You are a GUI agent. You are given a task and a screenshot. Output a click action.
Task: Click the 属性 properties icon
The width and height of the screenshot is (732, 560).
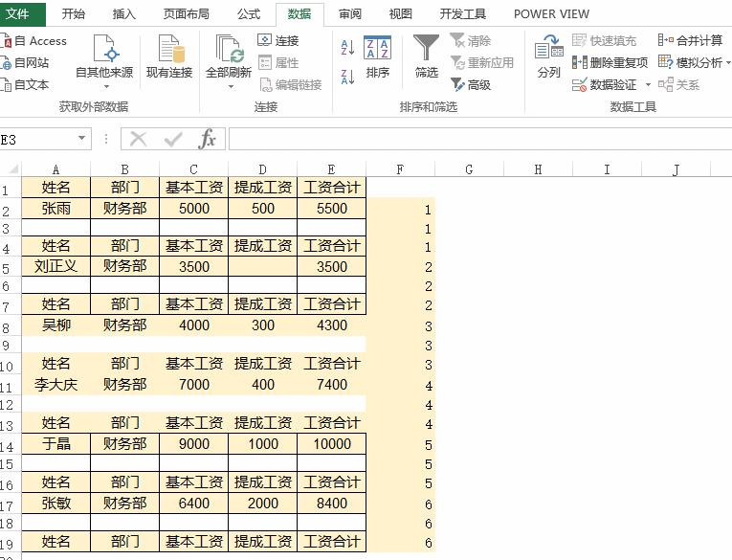[264, 62]
